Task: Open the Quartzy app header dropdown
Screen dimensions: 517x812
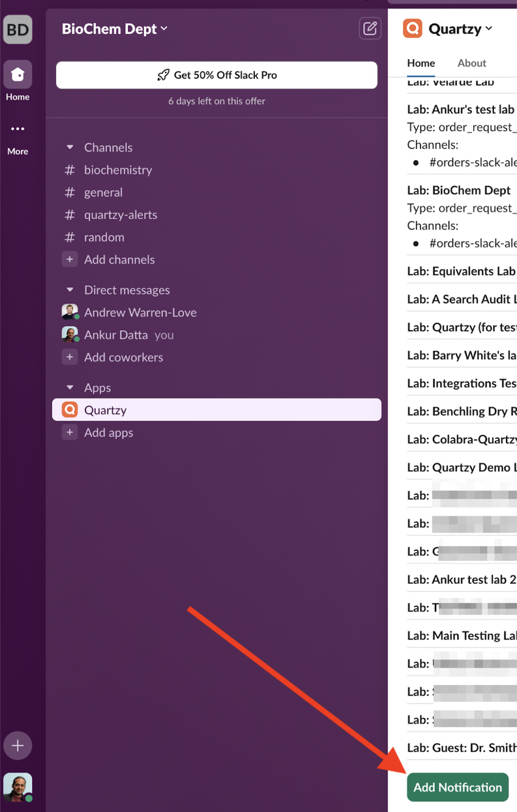Action: [461, 29]
